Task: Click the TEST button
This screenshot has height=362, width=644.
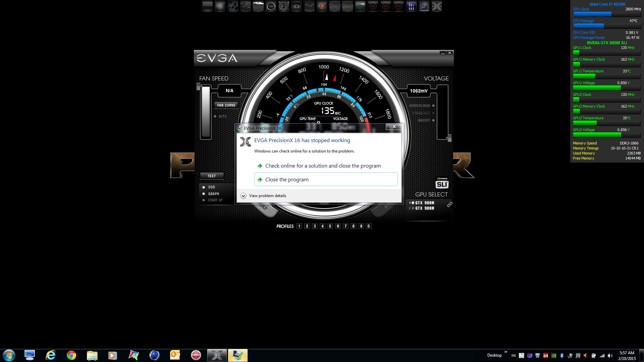Action: coord(212,176)
